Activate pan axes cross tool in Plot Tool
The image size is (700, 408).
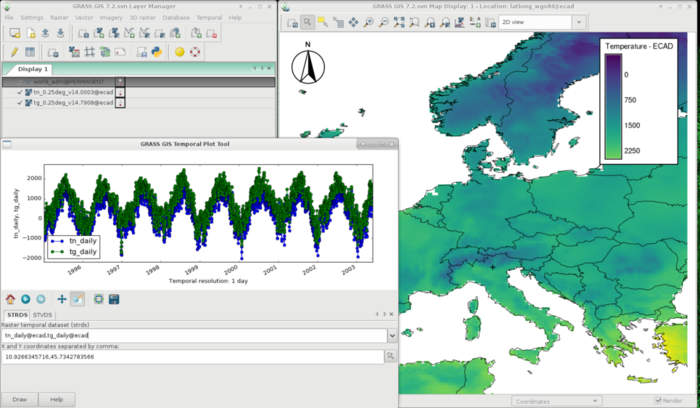click(x=62, y=299)
